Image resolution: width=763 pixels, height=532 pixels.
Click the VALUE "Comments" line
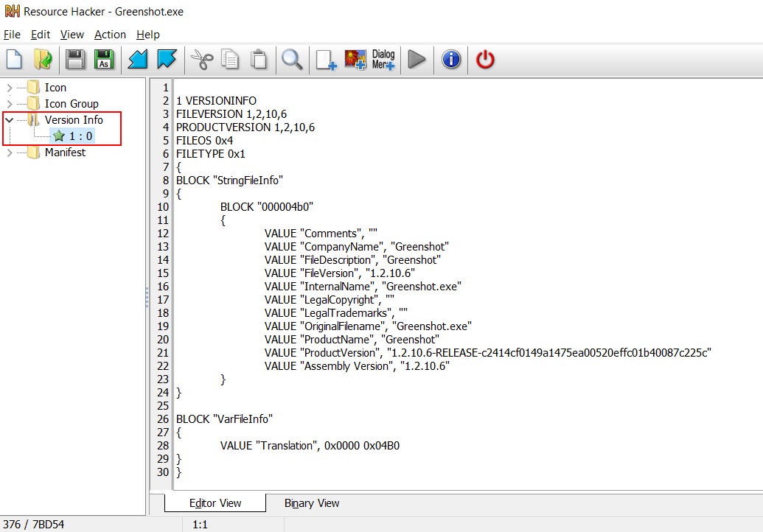click(321, 234)
